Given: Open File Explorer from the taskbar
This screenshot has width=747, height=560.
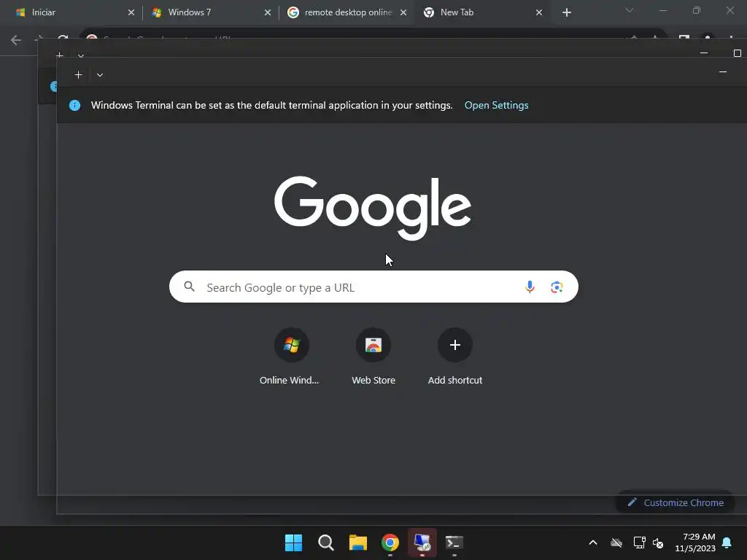Looking at the screenshot, I should 357,542.
